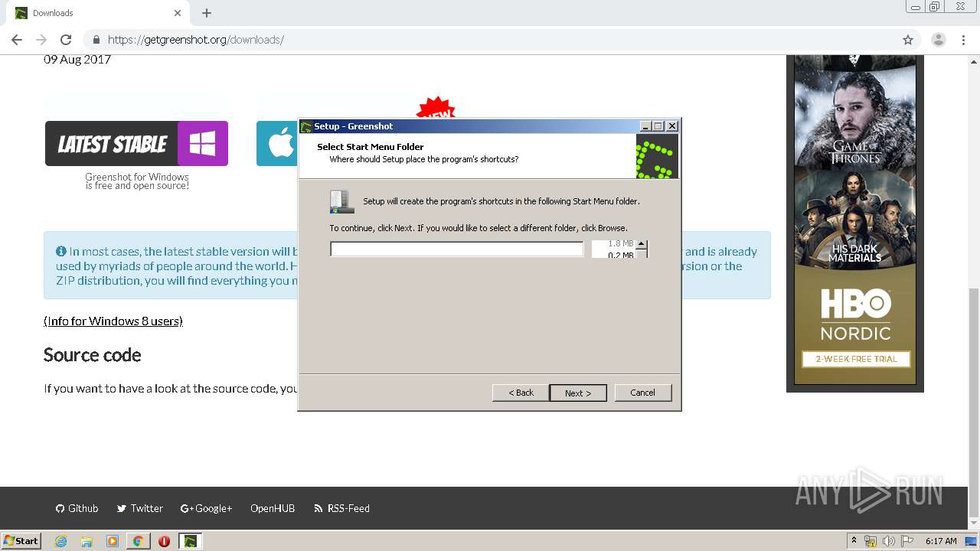
Task: Close the Downloads tab
Action: click(178, 13)
